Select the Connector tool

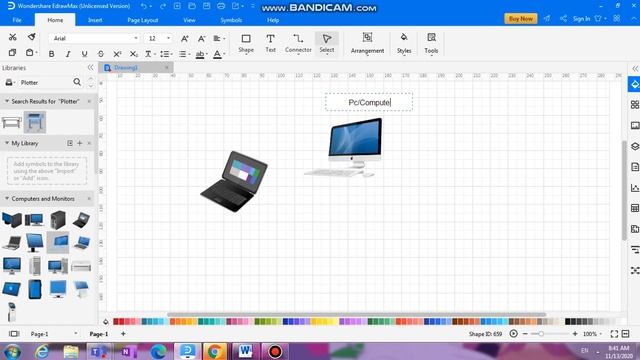click(298, 43)
